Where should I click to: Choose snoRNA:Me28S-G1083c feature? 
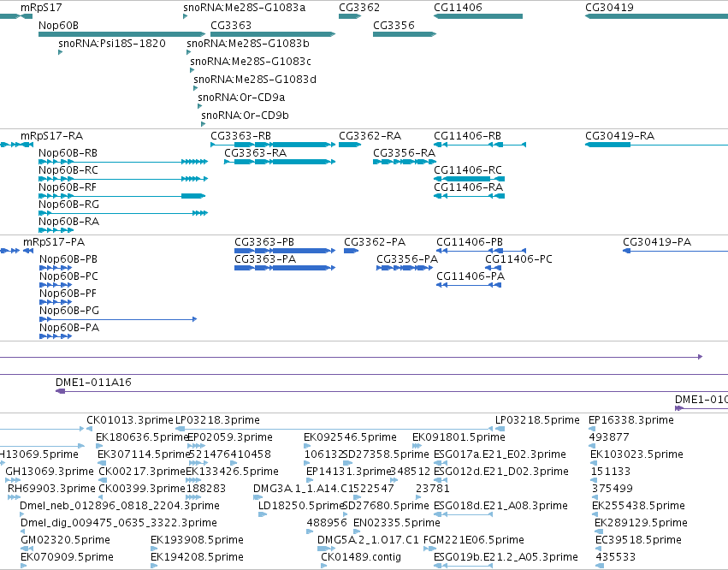251,62
